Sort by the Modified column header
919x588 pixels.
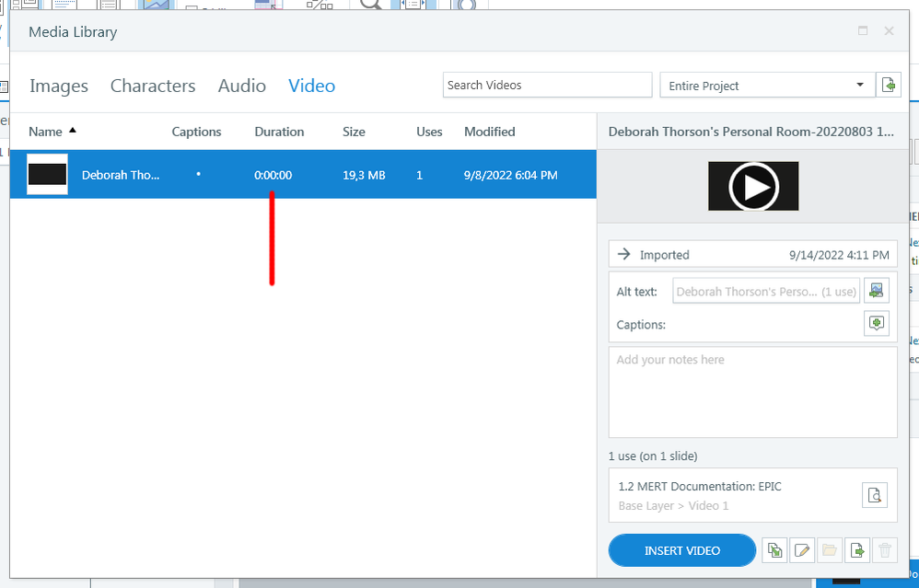point(489,132)
